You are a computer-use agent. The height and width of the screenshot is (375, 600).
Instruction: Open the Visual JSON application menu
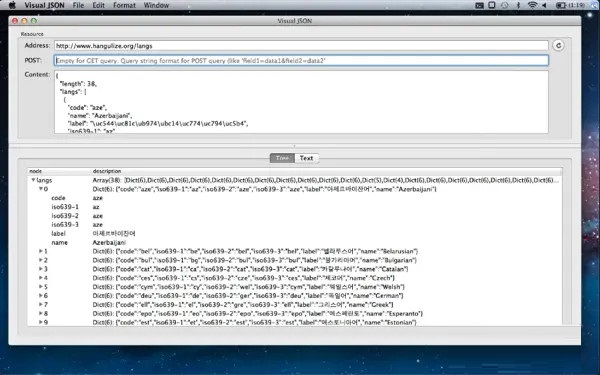44,5
